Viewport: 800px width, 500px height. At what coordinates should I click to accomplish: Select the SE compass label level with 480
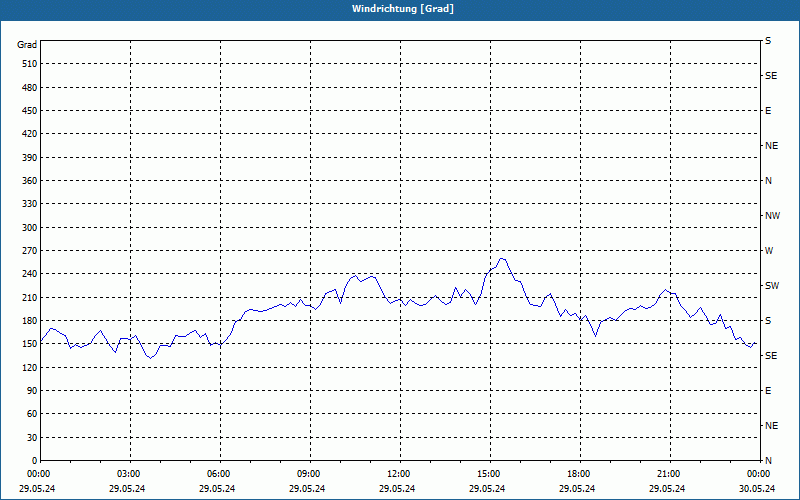[771, 76]
